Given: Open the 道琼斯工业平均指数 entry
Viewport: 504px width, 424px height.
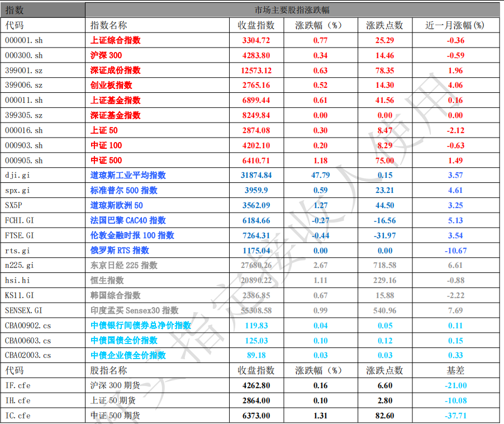Looking at the screenshot, I should click(x=128, y=175).
